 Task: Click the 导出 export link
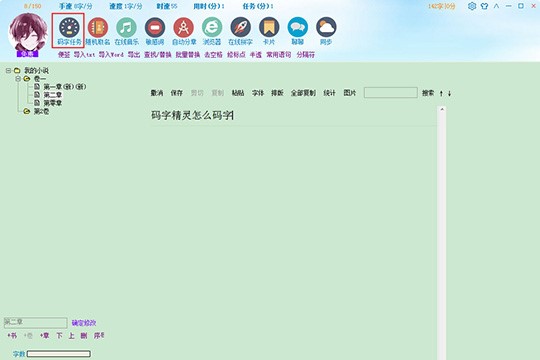pyautogui.click(x=134, y=54)
